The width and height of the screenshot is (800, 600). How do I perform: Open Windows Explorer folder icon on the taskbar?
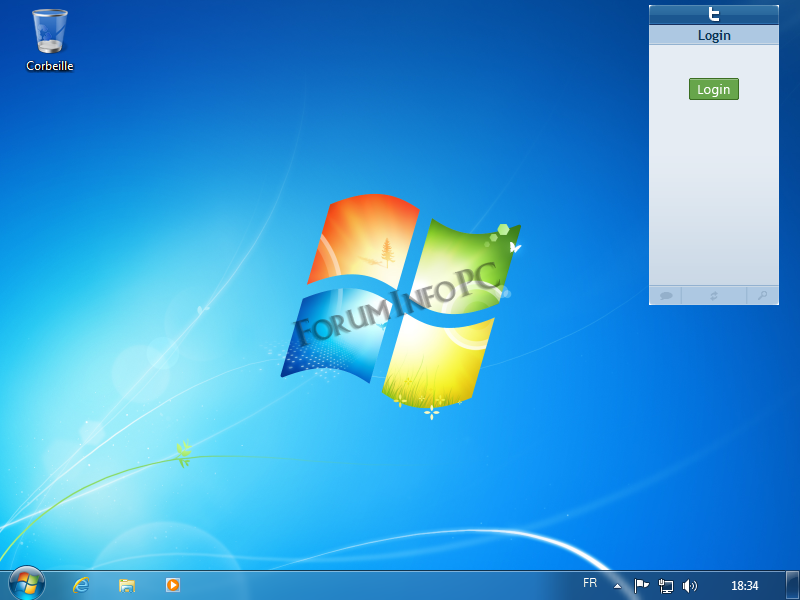click(x=127, y=585)
